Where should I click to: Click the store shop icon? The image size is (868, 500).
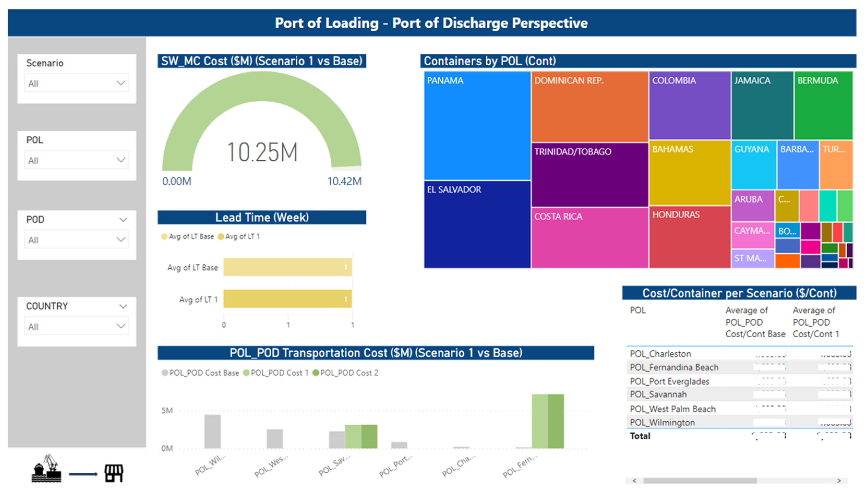coord(114,473)
